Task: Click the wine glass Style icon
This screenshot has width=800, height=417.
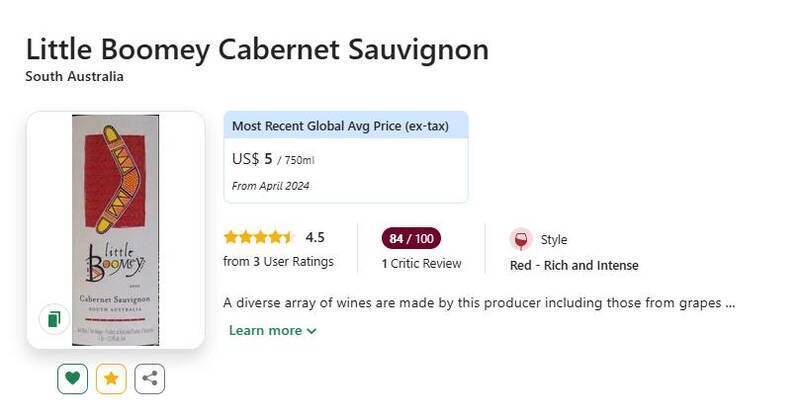Action: (520, 240)
